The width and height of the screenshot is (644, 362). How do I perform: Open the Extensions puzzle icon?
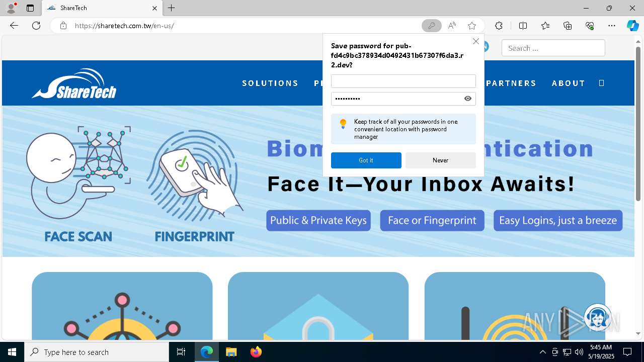point(499,26)
